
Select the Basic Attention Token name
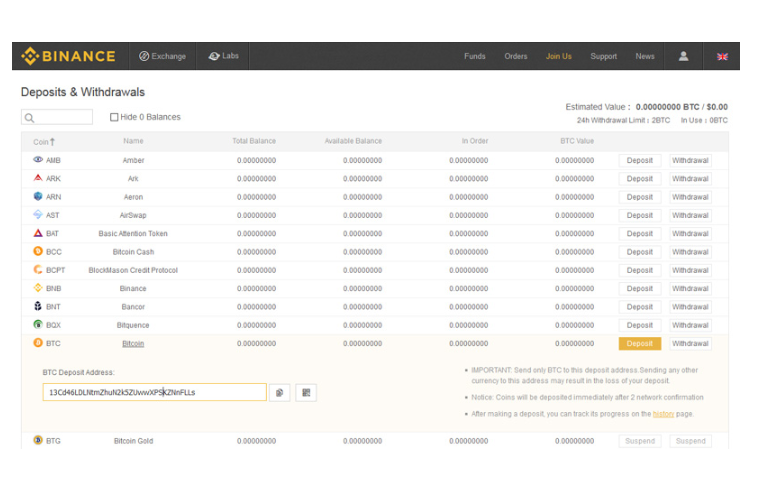tap(133, 234)
